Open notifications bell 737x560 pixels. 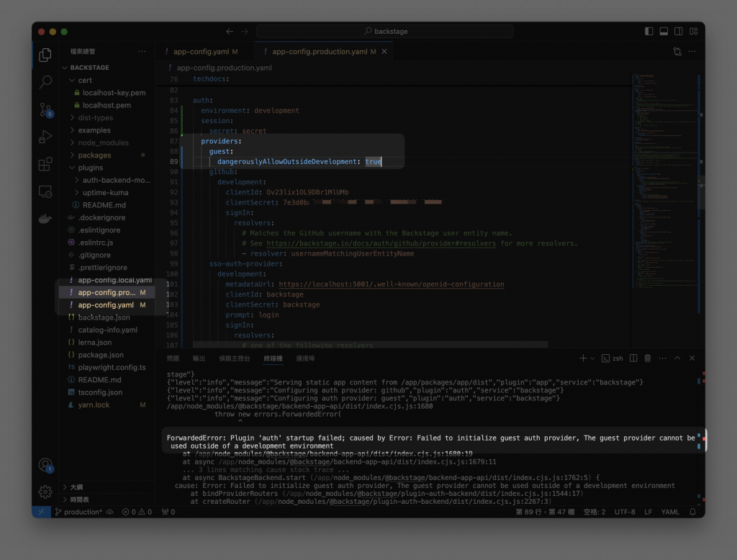692,512
